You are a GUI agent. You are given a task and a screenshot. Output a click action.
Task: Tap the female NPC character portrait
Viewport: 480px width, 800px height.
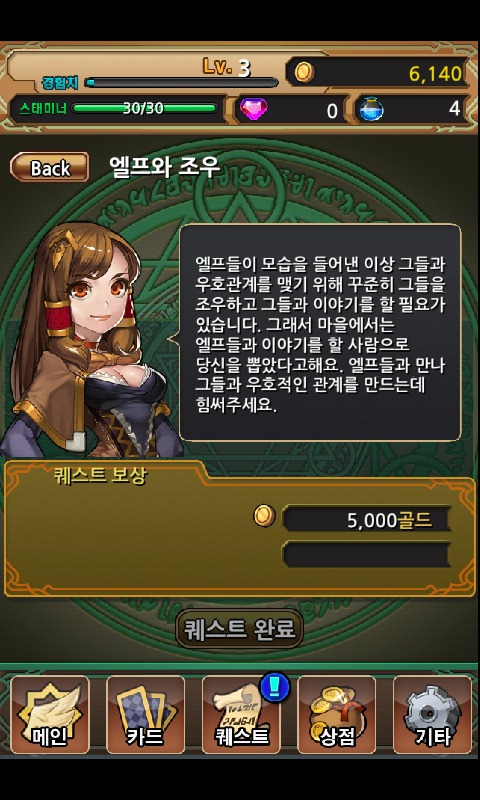click(91, 339)
